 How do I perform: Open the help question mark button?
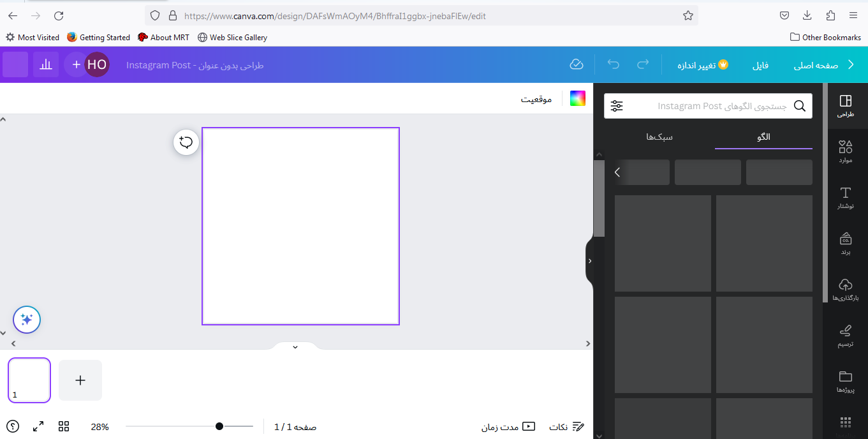coord(13,426)
